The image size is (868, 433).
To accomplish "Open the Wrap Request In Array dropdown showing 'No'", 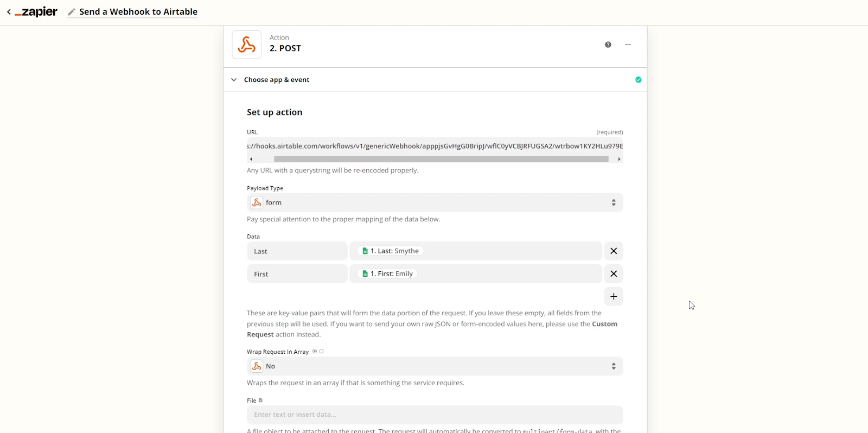I will click(x=435, y=366).
